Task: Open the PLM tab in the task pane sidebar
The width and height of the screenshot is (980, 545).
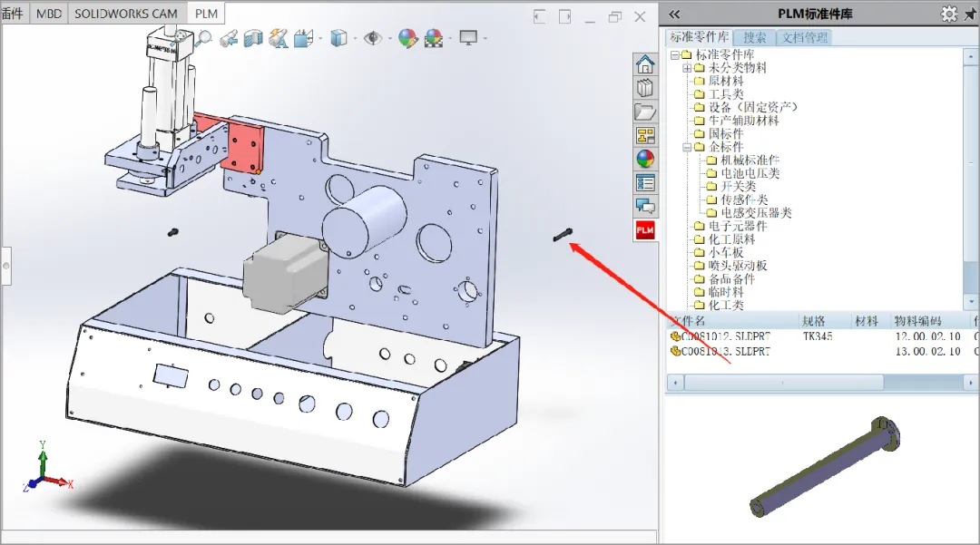Action: point(645,230)
